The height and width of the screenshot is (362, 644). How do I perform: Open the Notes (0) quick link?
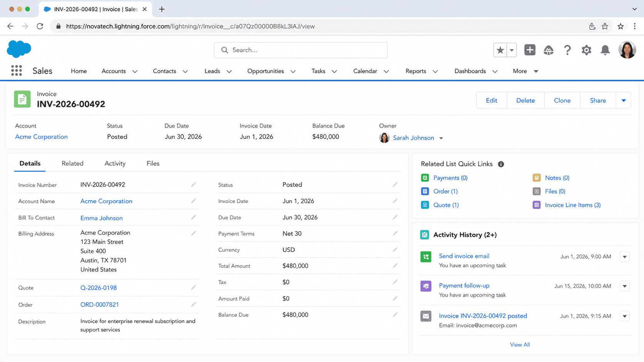[x=557, y=178]
